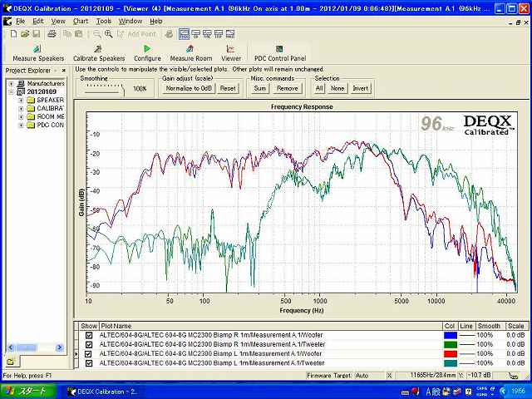Click the None selection button
Viewport: 532px width, 399px height.
click(337, 89)
